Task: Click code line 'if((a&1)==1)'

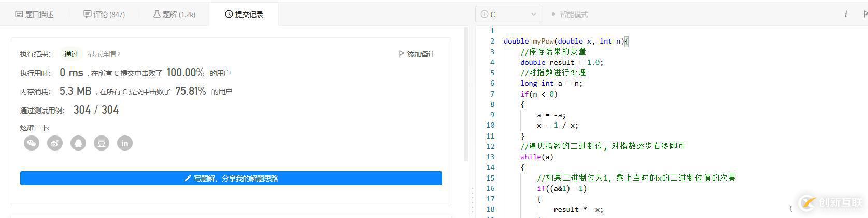Action: (x=562, y=188)
